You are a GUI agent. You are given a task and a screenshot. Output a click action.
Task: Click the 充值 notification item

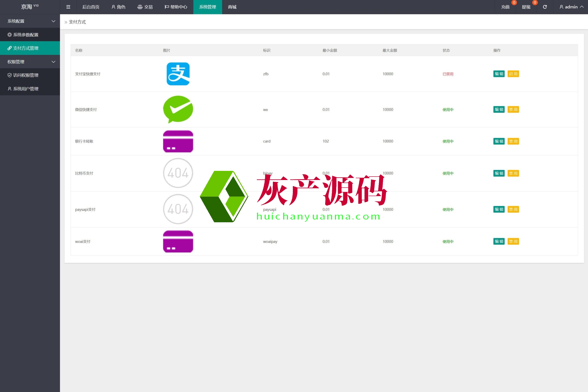505,7
